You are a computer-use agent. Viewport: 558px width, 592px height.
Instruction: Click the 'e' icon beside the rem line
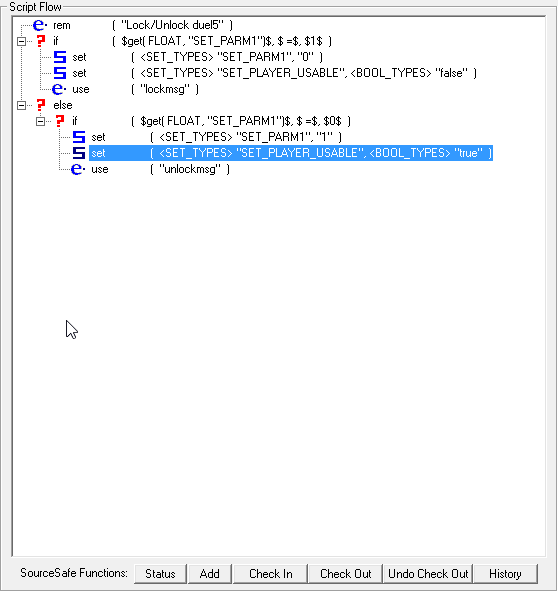40,25
